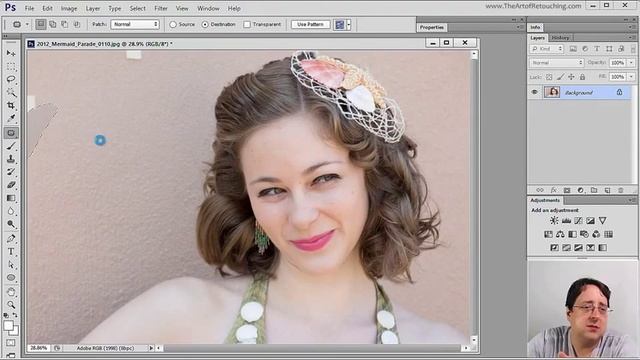Image resolution: width=640 pixels, height=360 pixels.
Task: Open the layer filter Kind dropdown
Action: point(547,49)
